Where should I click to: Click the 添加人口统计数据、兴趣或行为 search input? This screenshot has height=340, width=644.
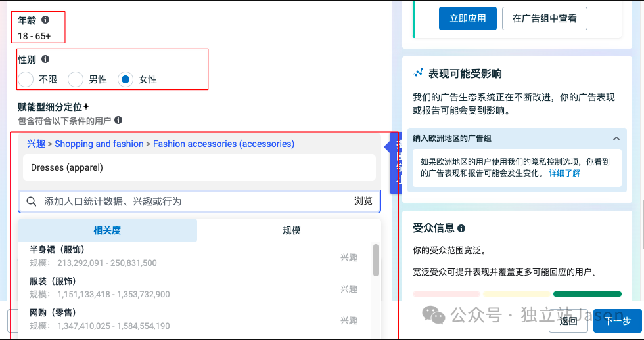(199, 202)
